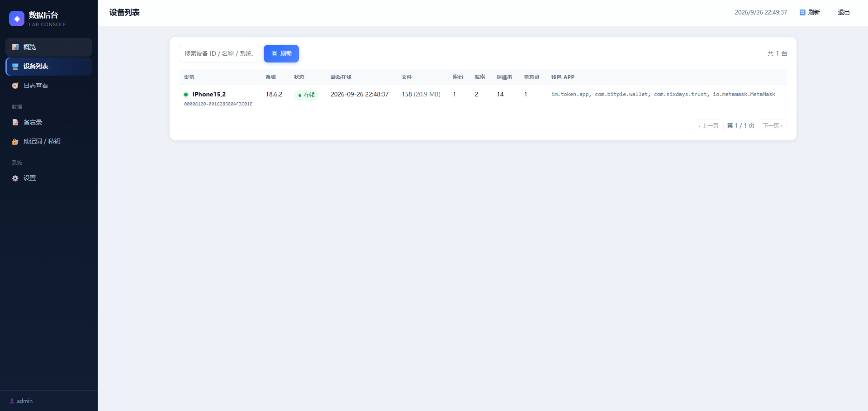Click the 解密 value 2
This screenshot has height=411, width=868.
(476, 94)
